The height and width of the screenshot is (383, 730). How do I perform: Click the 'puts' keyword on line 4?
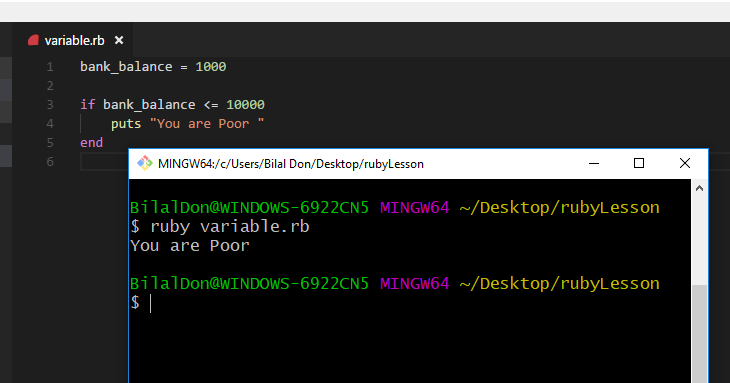pyautogui.click(x=126, y=124)
